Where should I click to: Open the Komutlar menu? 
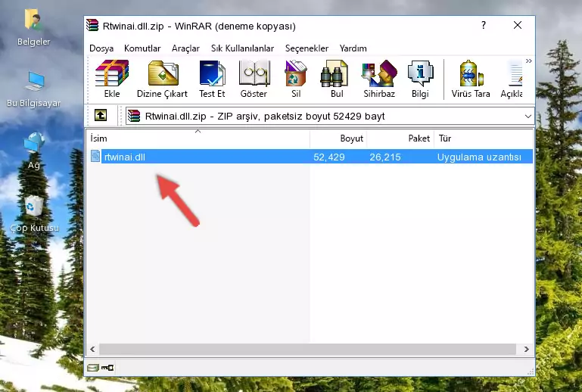(x=142, y=48)
